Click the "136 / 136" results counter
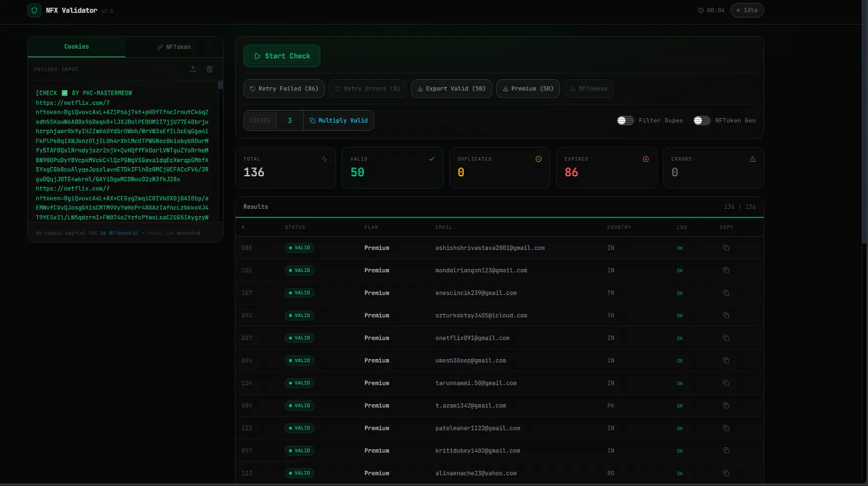868x486 pixels. [x=740, y=207]
